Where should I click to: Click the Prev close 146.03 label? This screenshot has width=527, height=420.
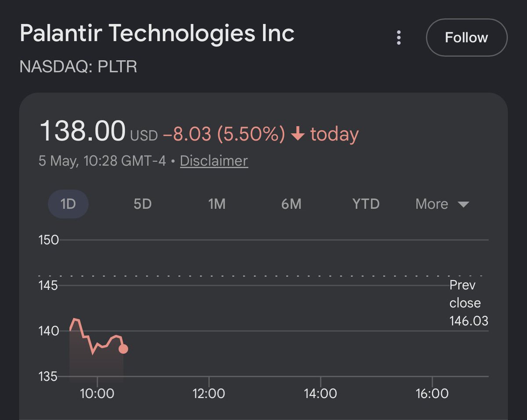point(469,303)
